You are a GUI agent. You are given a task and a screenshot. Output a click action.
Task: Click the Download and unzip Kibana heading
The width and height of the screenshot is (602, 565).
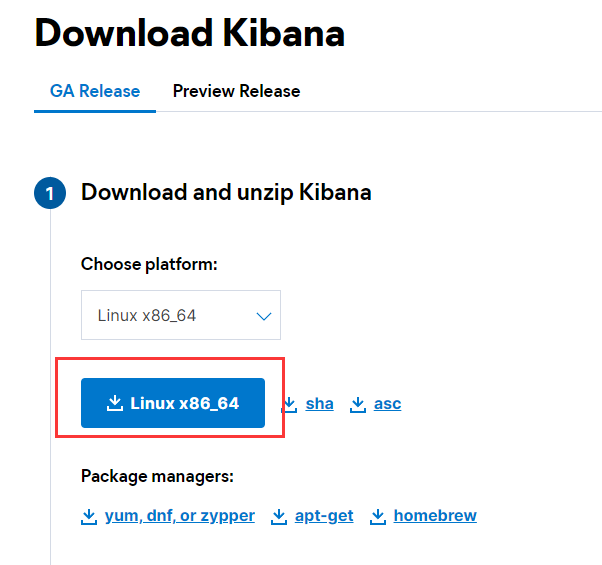[x=226, y=192]
